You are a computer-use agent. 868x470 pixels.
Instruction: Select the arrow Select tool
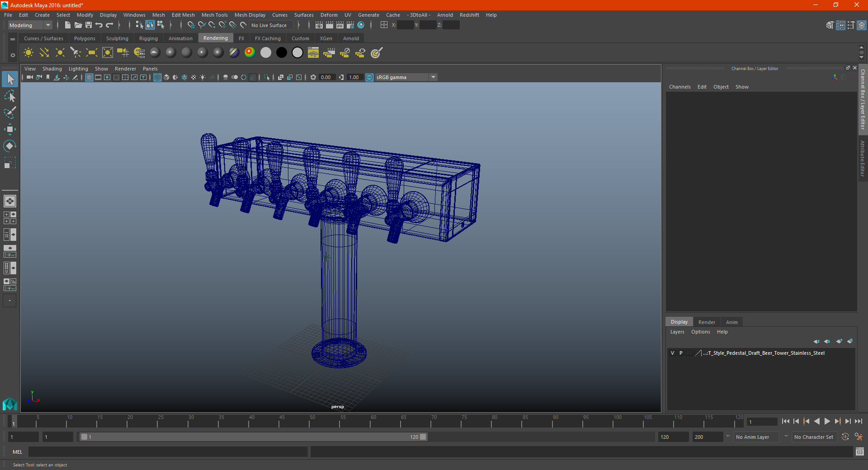[10, 80]
